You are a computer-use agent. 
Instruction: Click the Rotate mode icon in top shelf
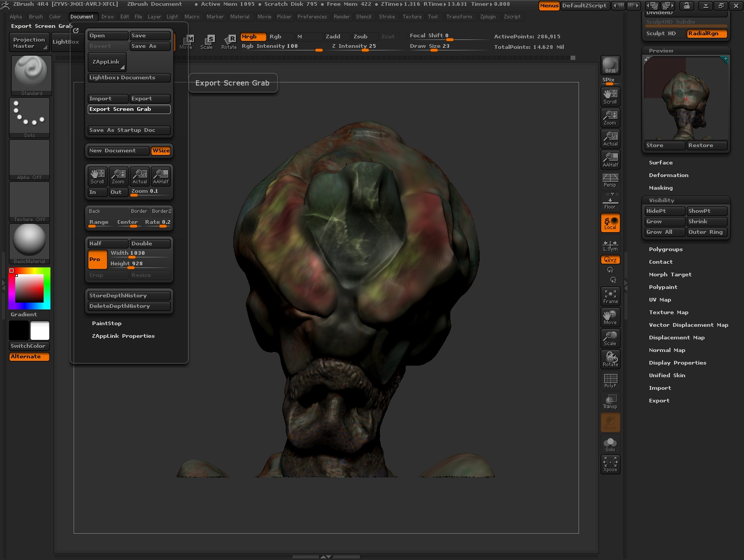pyautogui.click(x=229, y=42)
